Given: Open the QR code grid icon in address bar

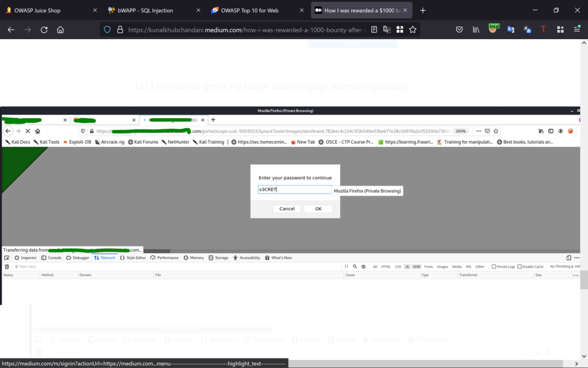Looking at the screenshot, I should point(400,30).
